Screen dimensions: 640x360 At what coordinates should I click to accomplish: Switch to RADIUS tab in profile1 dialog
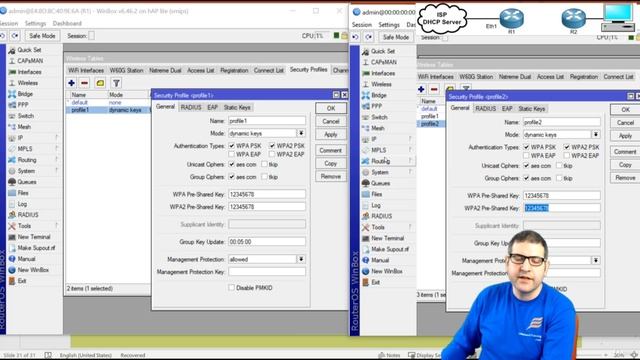click(x=191, y=107)
